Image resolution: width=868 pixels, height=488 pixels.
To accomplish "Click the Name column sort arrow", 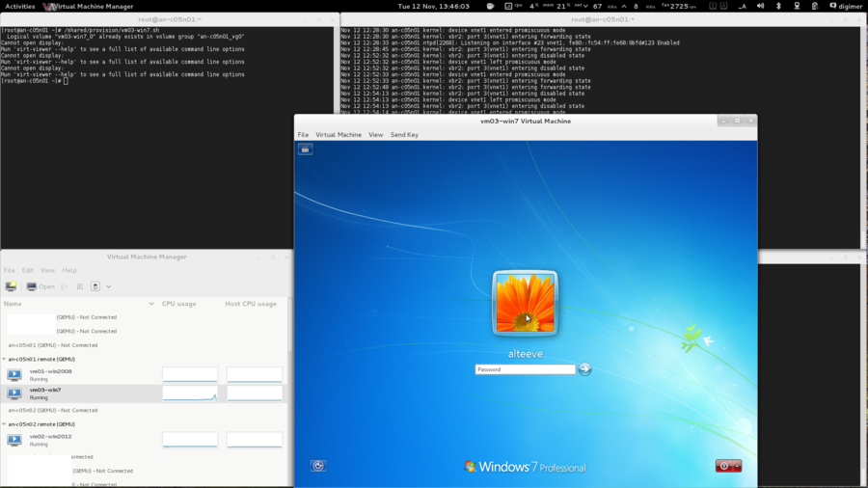I will pos(151,304).
